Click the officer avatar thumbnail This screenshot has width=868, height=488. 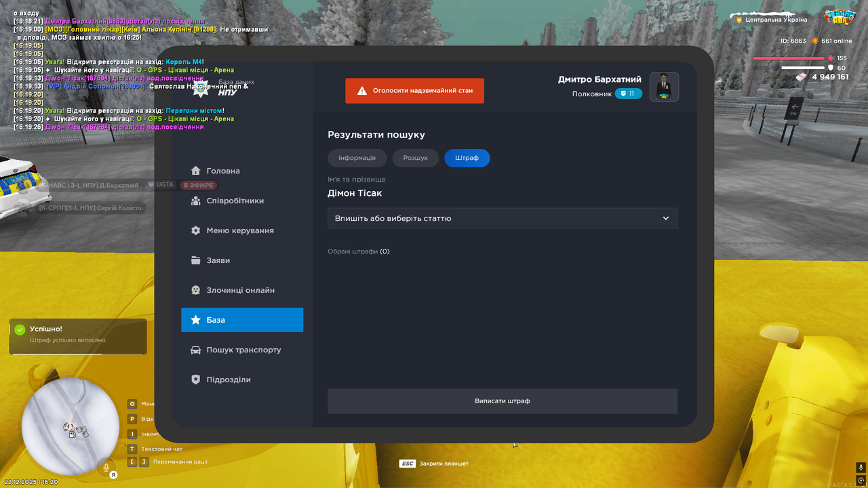pyautogui.click(x=665, y=87)
